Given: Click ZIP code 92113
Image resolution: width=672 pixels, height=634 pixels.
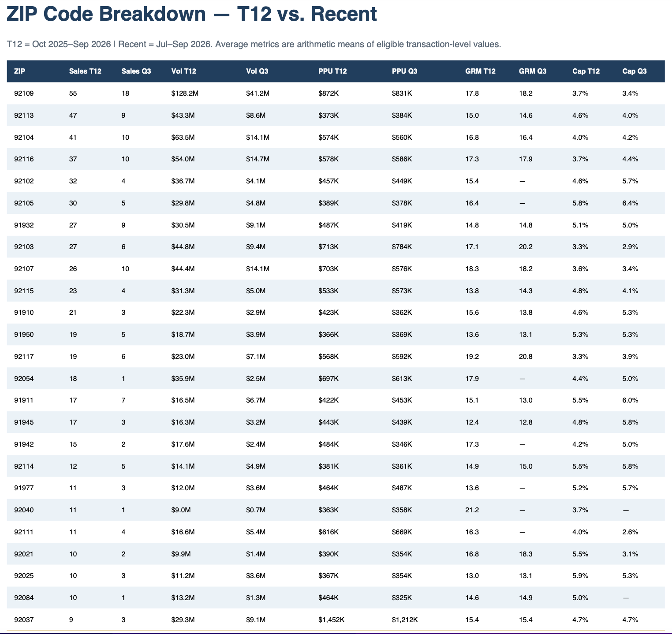Looking at the screenshot, I should tap(24, 116).
